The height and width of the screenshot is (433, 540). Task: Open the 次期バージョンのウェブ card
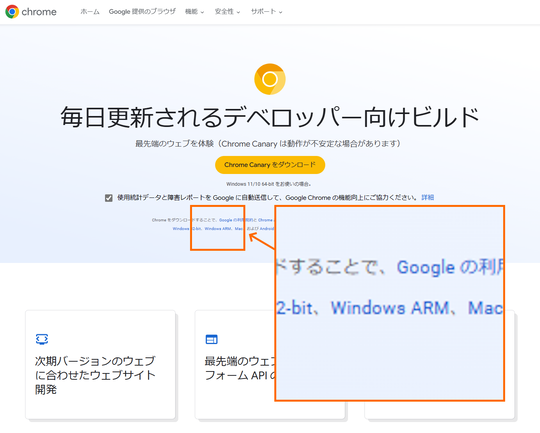pyautogui.click(x=101, y=364)
